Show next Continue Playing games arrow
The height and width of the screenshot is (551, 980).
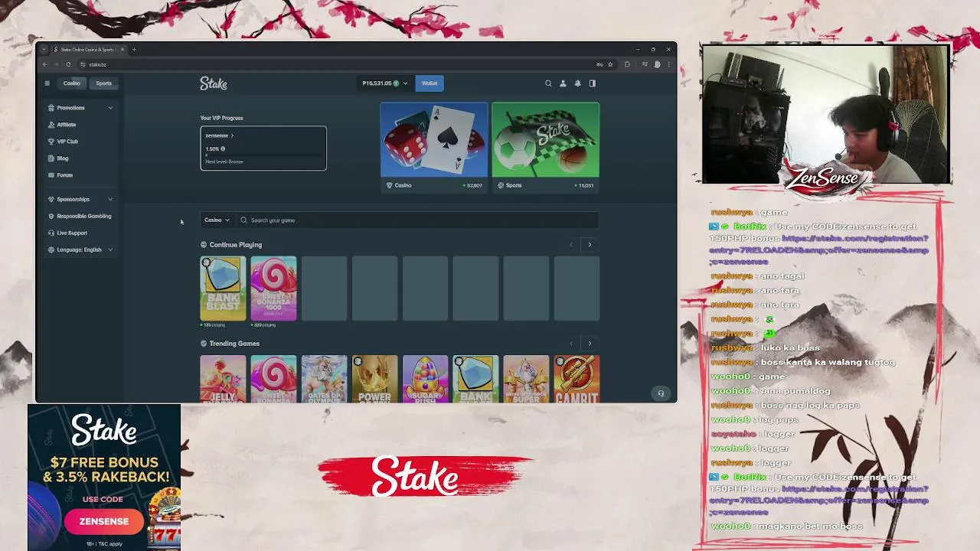590,245
